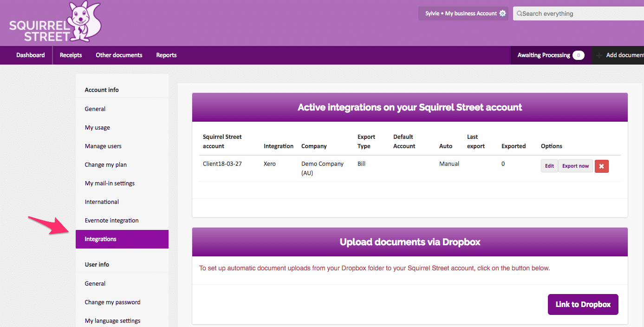Screen dimensions: 644x327
Task: Click Demo Company (AU) cell
Action: click(323, 168)
